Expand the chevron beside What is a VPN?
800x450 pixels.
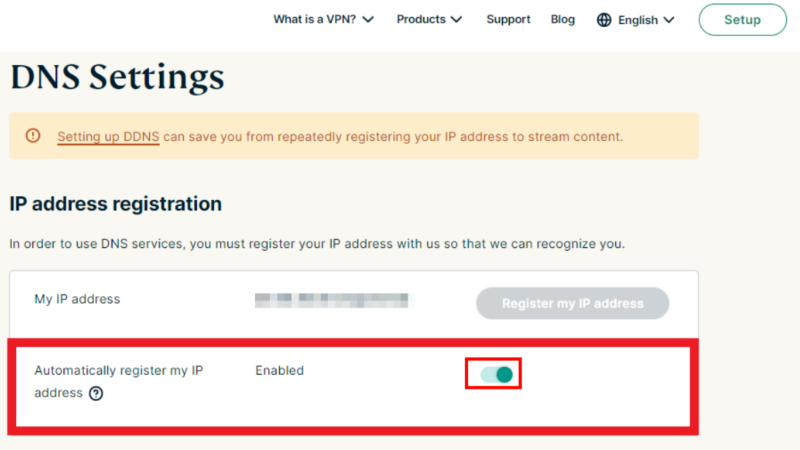click(367, 20)
